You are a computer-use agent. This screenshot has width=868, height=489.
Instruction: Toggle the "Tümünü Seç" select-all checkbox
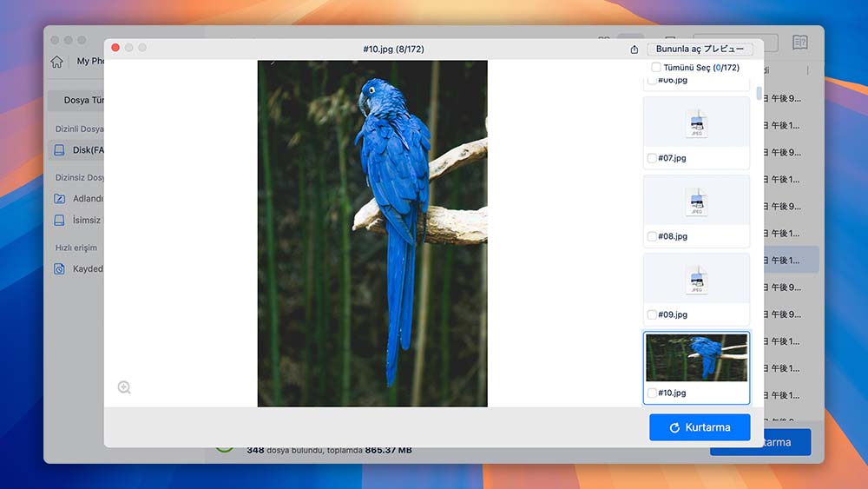[656, 67]
